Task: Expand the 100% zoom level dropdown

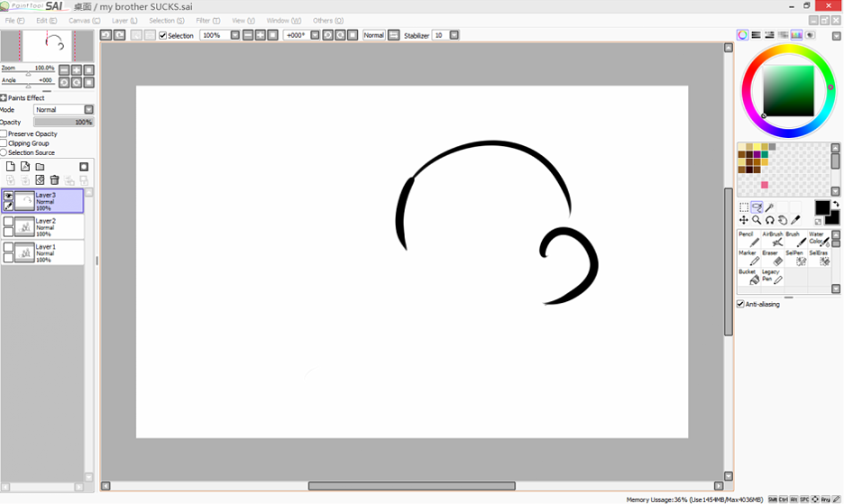Action: [234, 35]
